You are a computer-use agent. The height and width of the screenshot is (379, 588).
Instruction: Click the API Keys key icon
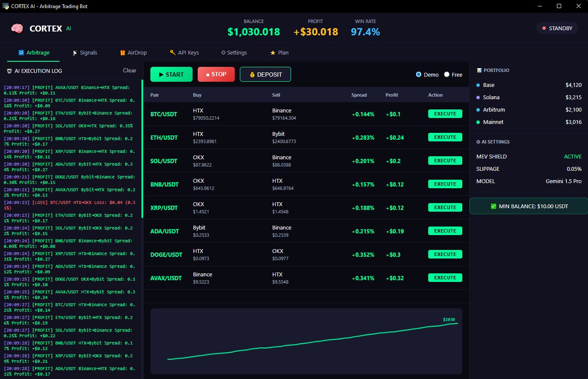(173, 52)
